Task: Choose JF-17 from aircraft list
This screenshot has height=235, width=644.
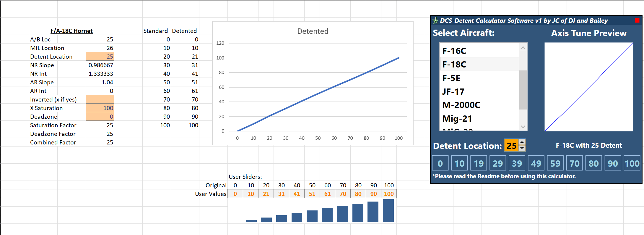Action: (480, 91)
